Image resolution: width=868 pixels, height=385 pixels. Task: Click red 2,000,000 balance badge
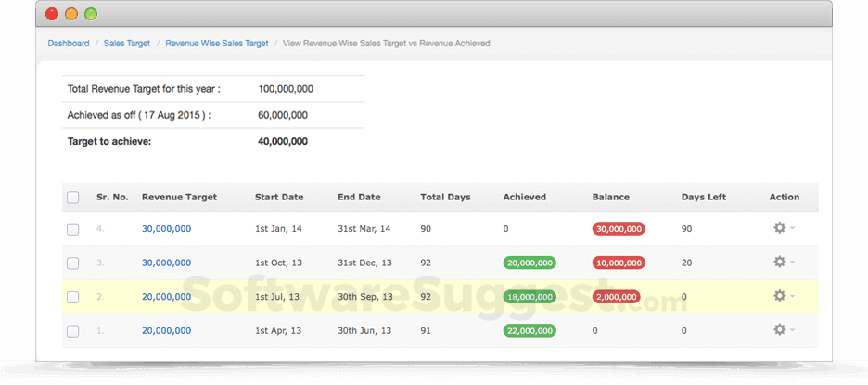pos(616,297)
